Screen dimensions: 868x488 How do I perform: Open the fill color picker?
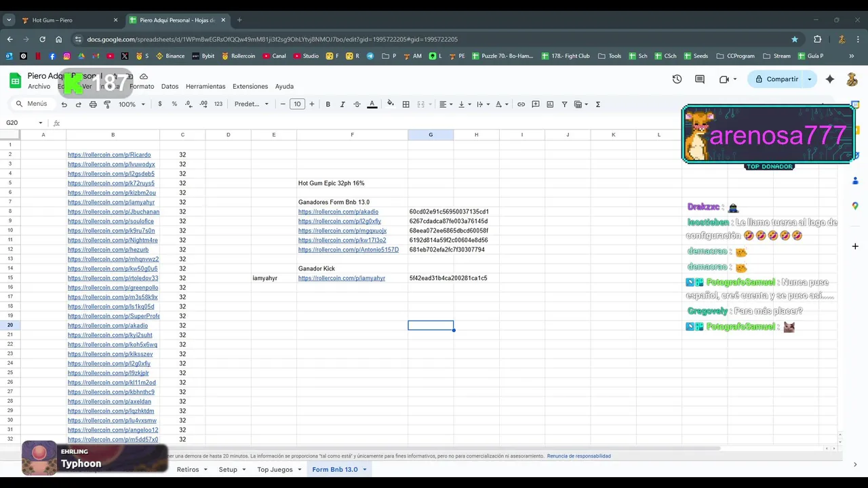390,104
